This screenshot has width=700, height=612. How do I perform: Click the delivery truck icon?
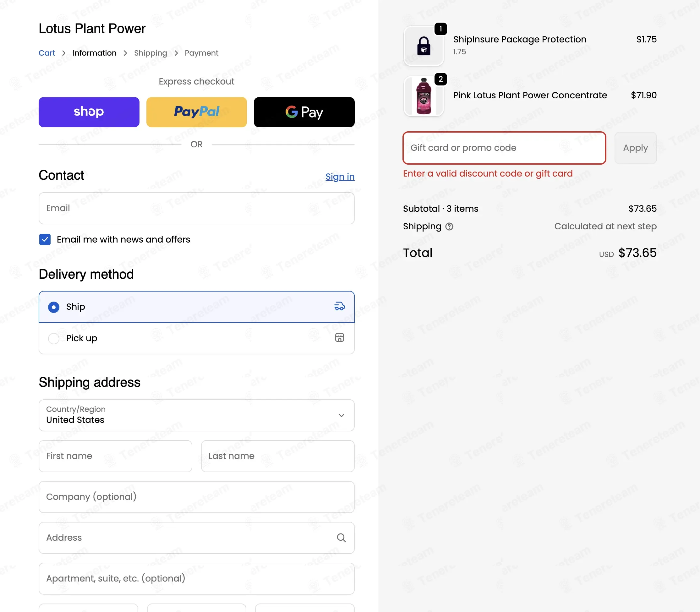(339, 306)
